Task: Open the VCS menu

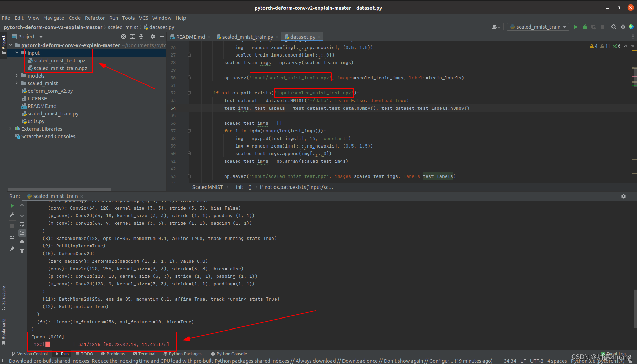Action: click(143, 18)
